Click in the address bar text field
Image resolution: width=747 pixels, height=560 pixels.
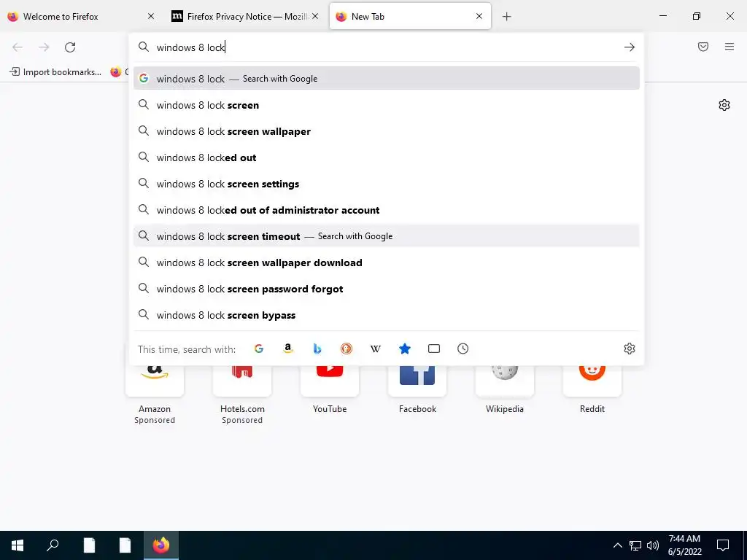[386, 47]
